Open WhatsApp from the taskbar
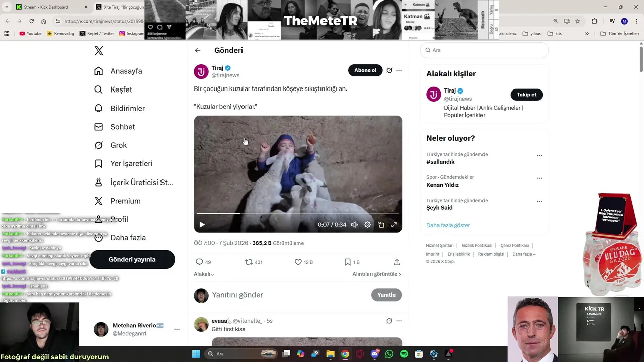This screenshot has width=644, height=362. tap(389, 354)
